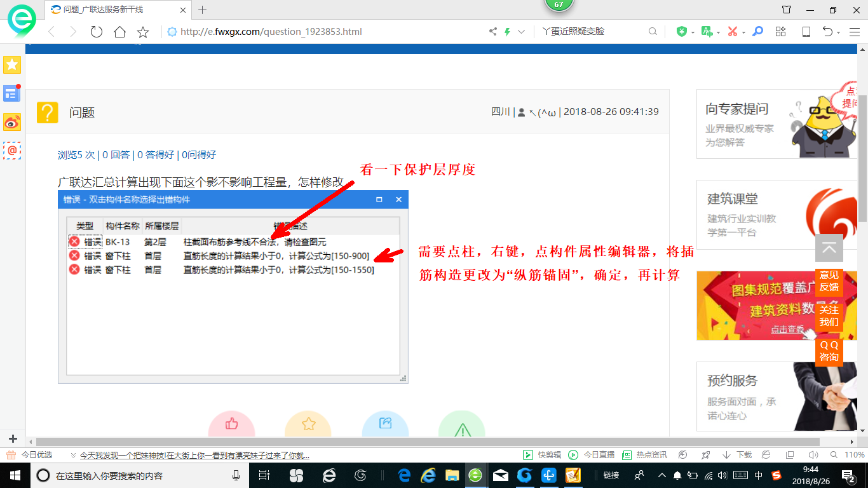Viewport: 868px width, 488px height.
Task: Click the red scissors screenshot tool
Action: (732, 31)
